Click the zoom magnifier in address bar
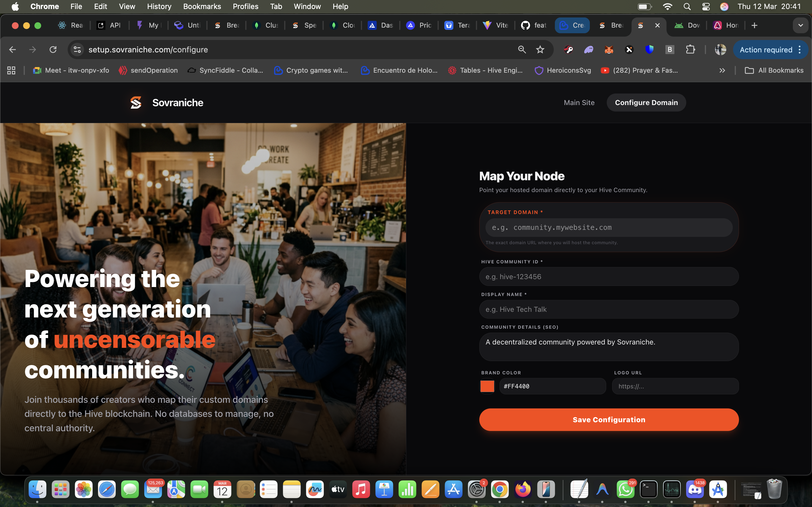Viewport: 812px width, 507px height. 522,50
